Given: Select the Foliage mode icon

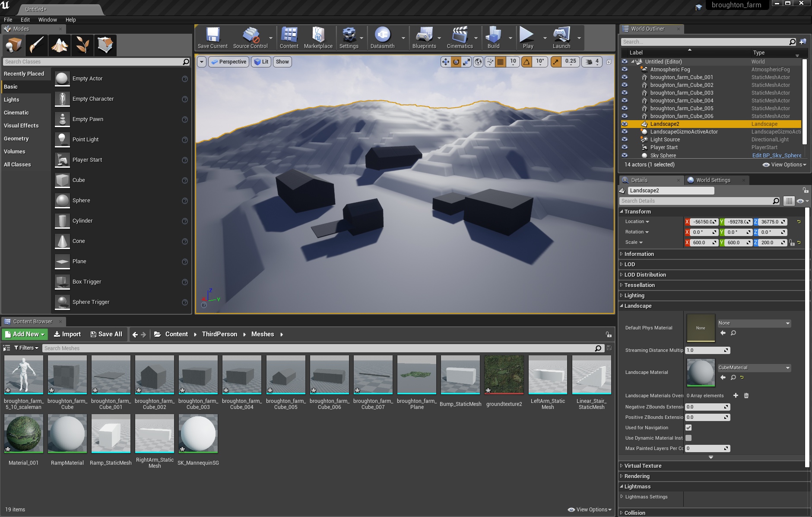Looking at the screenshot, I should [82, 45].
